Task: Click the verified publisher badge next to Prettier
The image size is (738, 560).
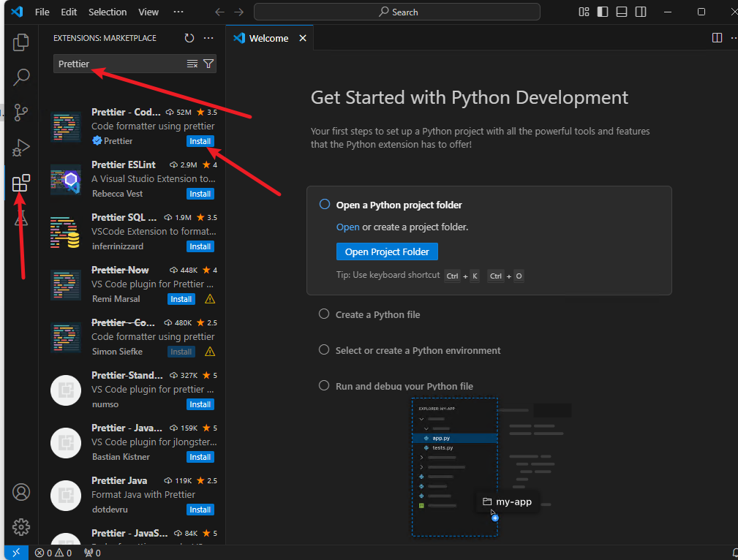Action: pyautogui.click(x=97, y=140)
